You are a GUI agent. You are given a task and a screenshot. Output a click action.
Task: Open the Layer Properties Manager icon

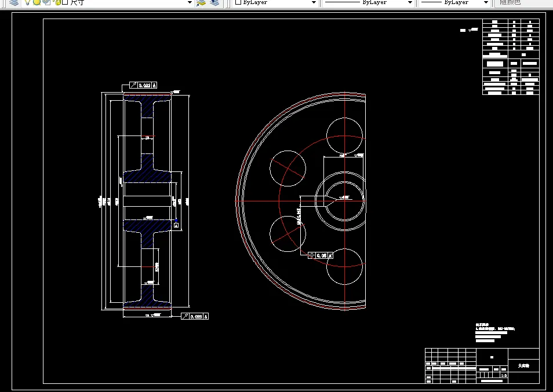pos(14,2)
